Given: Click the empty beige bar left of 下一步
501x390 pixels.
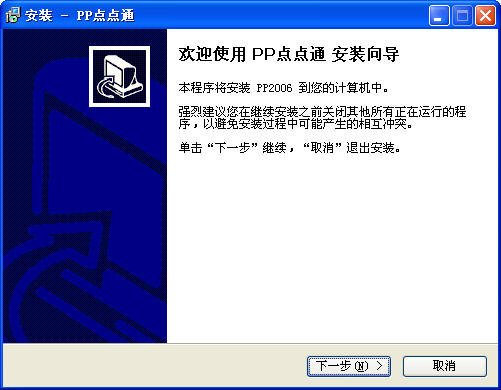Looking at the screenshot, I should point(153,366).
